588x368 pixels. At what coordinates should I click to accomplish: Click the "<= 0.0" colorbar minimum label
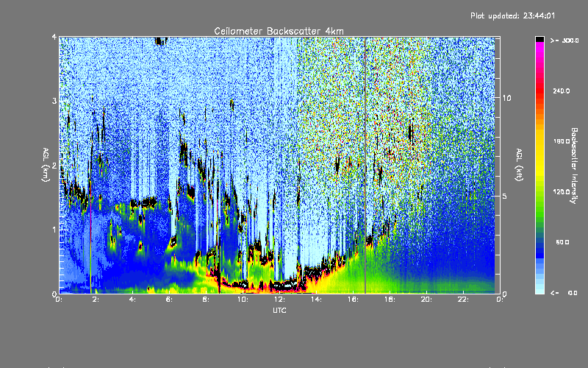pyautogui.click(x=564, y=293)
